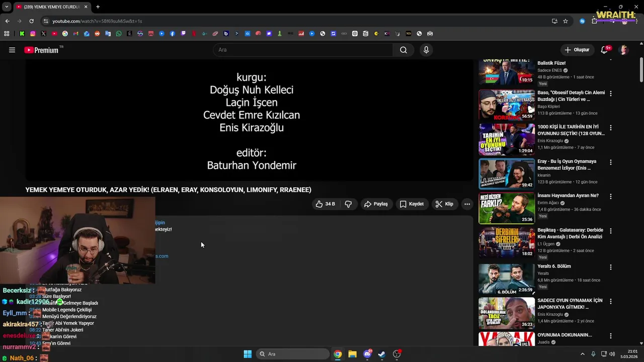Open the account avatar menu
The height and width of the screenshot is (362, 644).
tap(624, 50)
